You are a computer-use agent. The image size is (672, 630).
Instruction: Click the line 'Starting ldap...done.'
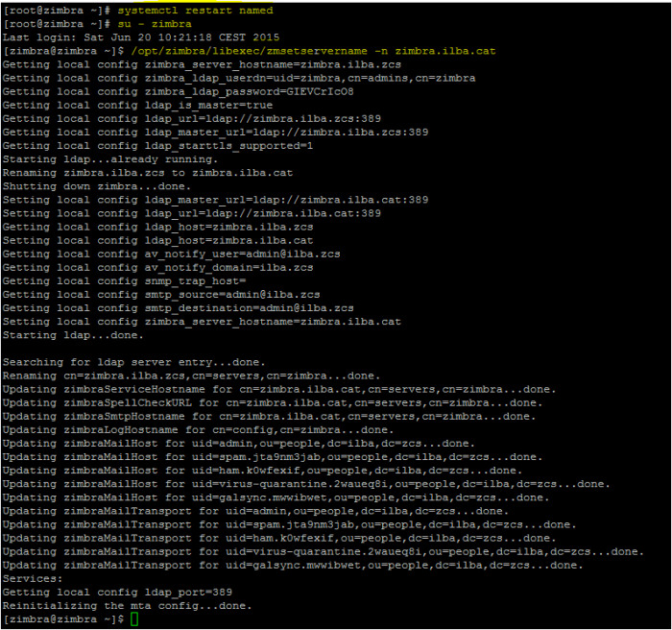coord(73,335)
